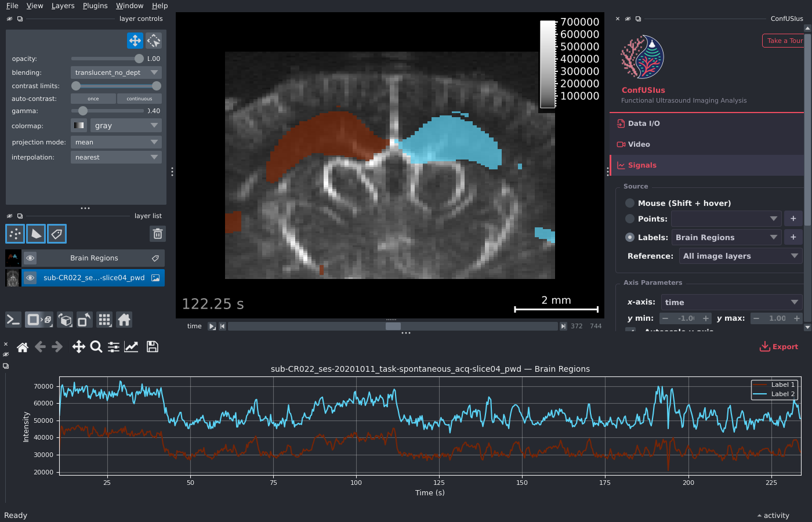
Task: Toggle grid view mode
Action: [104, 320]
